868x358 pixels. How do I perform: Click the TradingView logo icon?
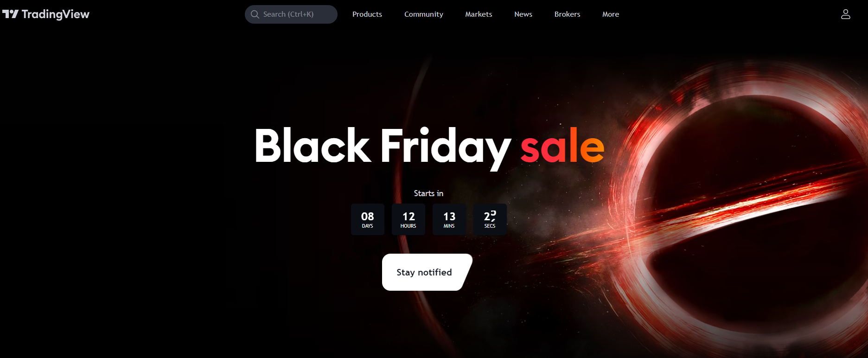(x=10, y=14)
